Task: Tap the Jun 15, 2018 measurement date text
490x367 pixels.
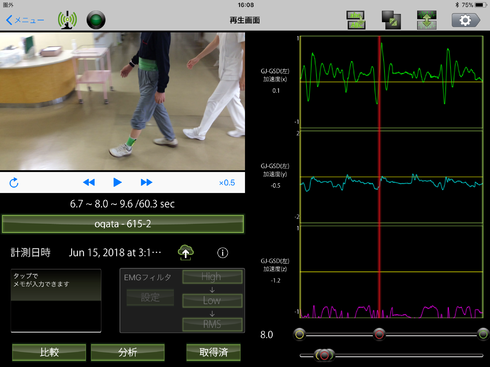Action: (x=115, y=253)
